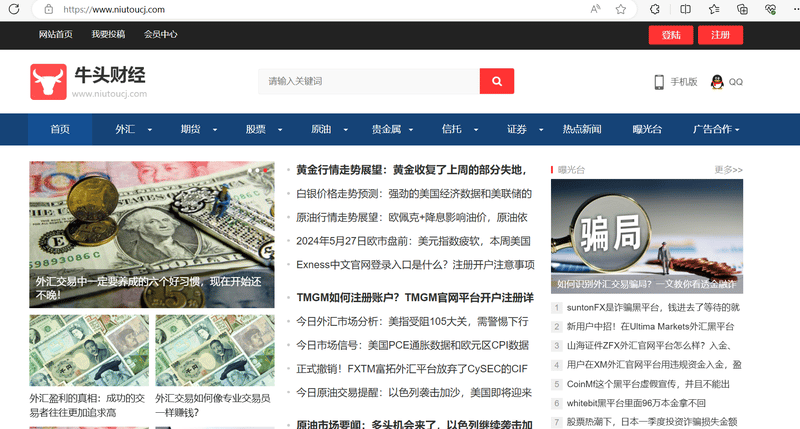This screenshot has width=800, height=429.
Task: Add page to favorites star icon
Action: [x=620, y=9]
